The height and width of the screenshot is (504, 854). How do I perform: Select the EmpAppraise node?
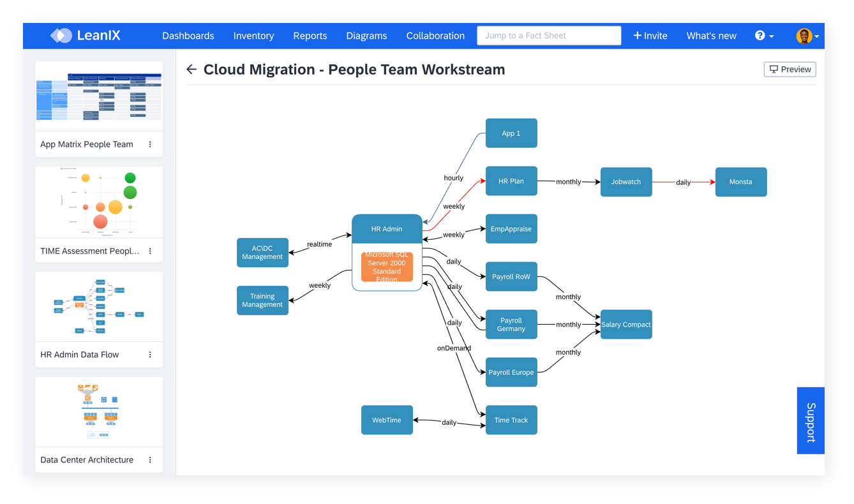511,229
